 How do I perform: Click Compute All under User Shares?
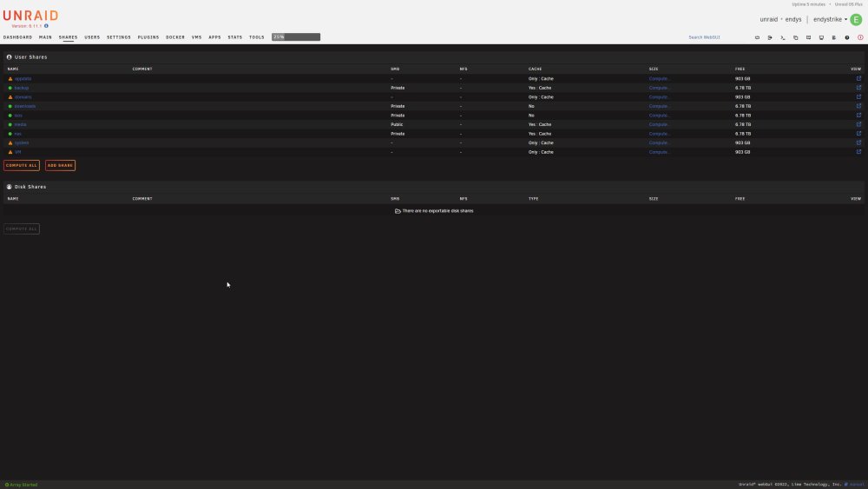[22, 165]
